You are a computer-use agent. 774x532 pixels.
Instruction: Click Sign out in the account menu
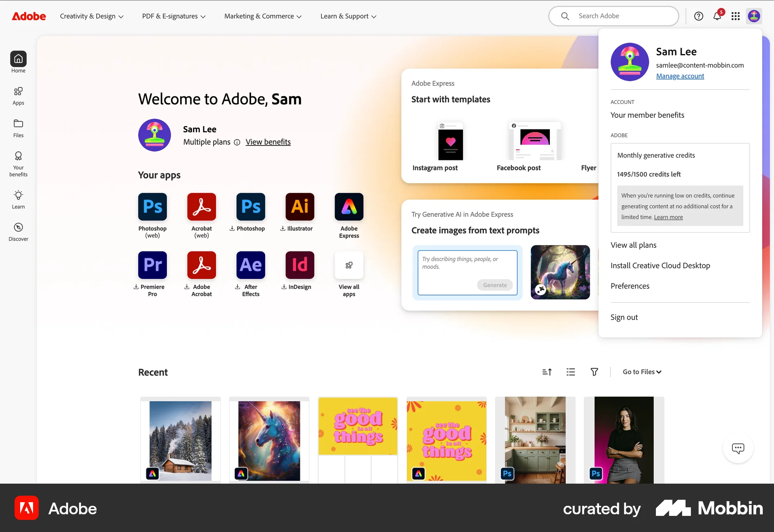pos(624,317)
